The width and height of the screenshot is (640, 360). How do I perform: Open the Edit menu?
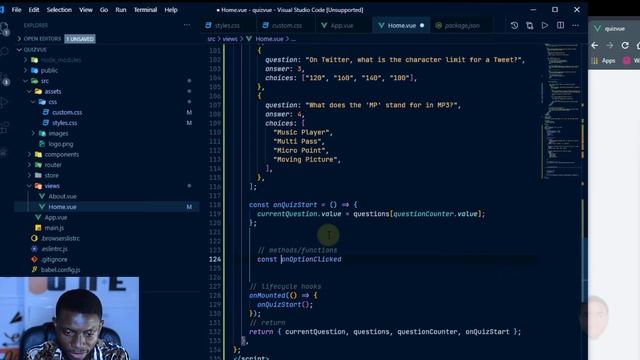coord(34,10)
